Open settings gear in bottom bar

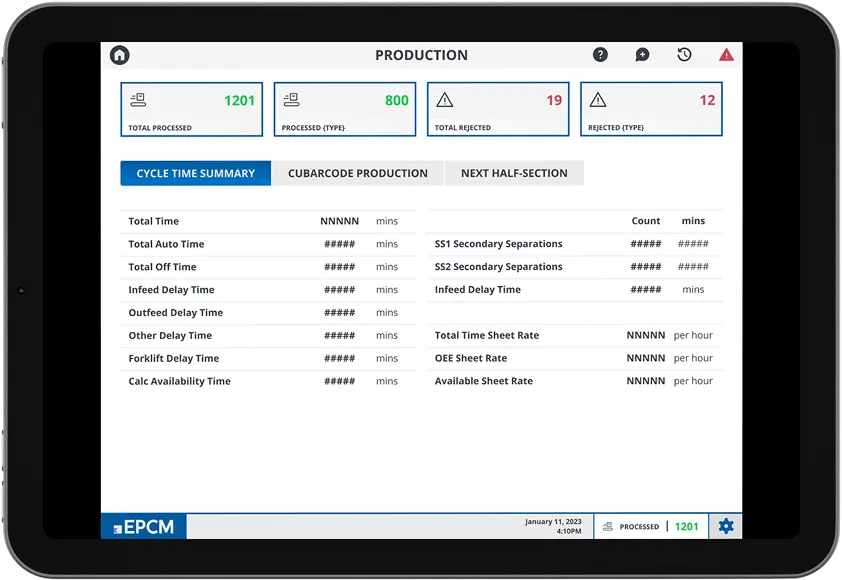726,526
